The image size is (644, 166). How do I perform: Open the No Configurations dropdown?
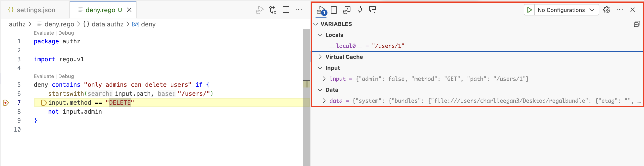click(x=566, y=10)
